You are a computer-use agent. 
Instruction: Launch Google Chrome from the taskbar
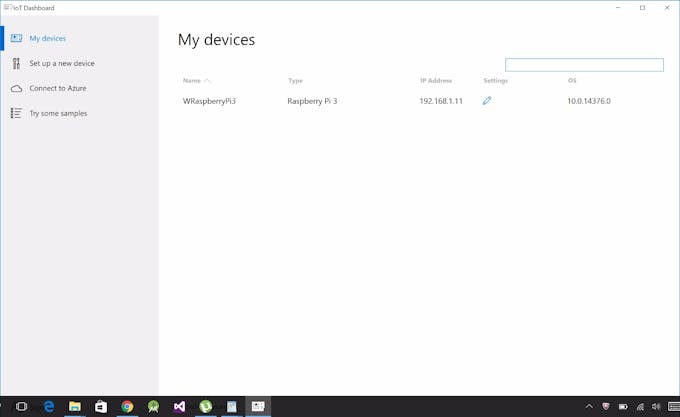127,406
